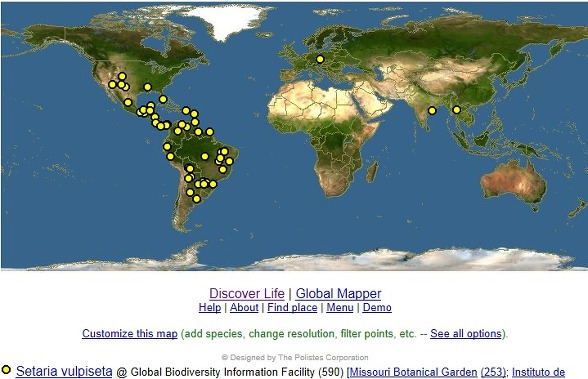
Task: Select the yellow marker in central Europe
Action: tap(320, 59)
